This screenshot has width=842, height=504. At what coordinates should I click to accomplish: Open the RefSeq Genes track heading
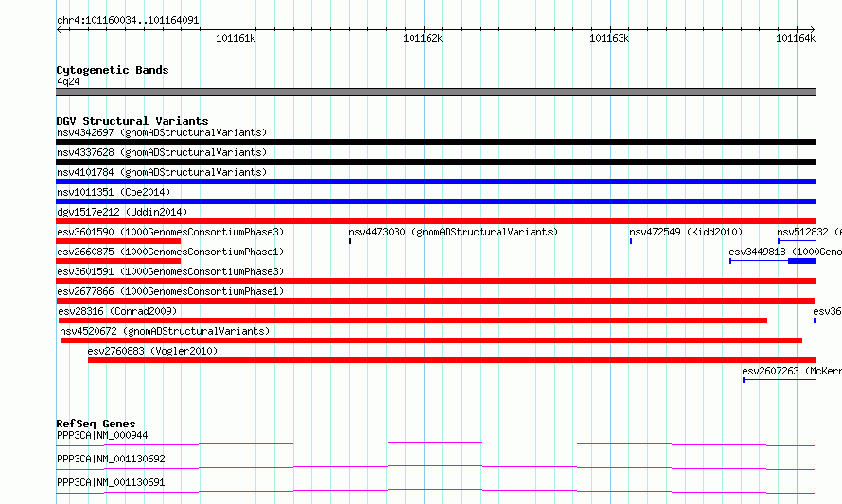click(96, 424)
